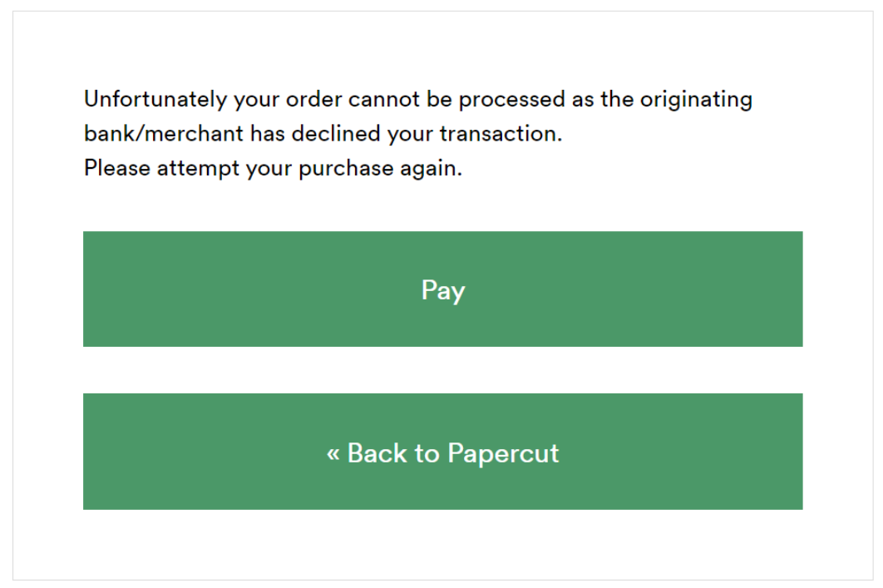Screen dimensions: 883x588
Task: Click the left side of the Pay button
Action: (150, 289)
